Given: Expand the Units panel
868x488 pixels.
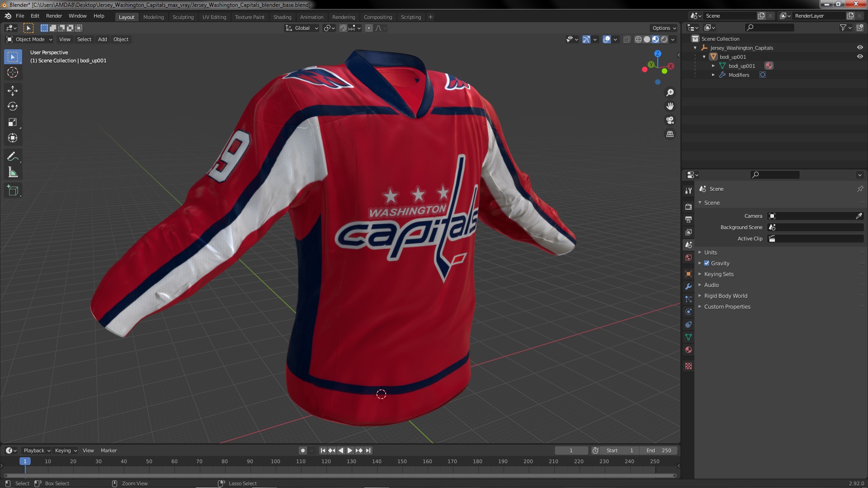Looking at the screenshot, I should pos(710,252).
